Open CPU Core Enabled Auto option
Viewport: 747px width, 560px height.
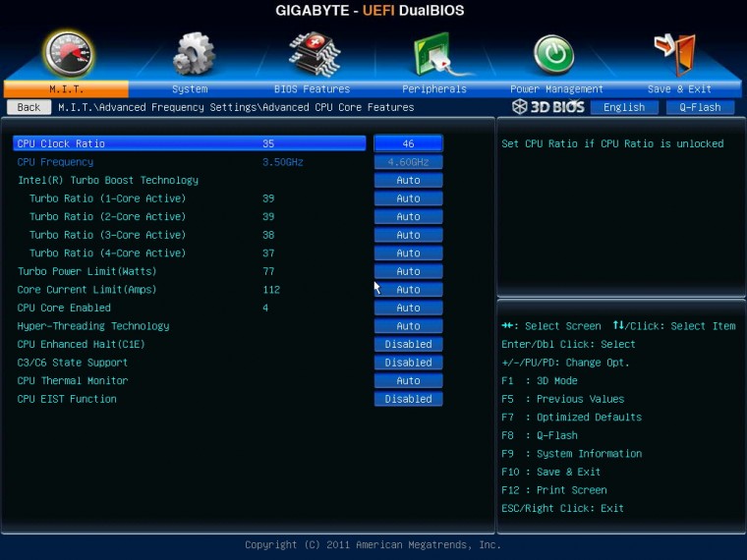coord(408,308)
